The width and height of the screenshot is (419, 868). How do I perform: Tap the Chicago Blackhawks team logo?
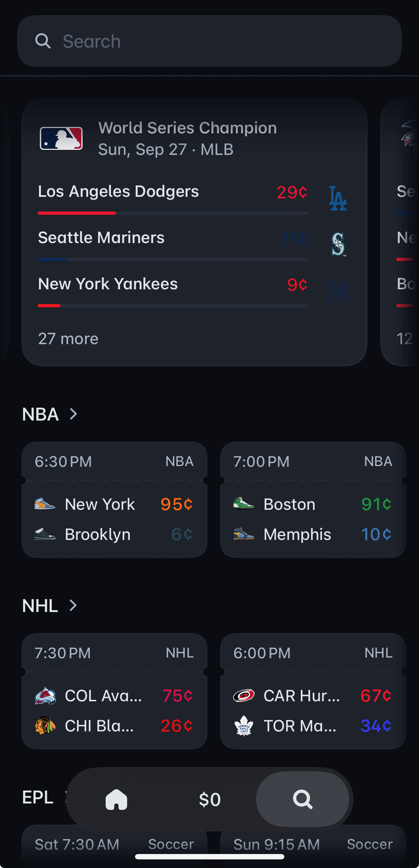(45, 726)
